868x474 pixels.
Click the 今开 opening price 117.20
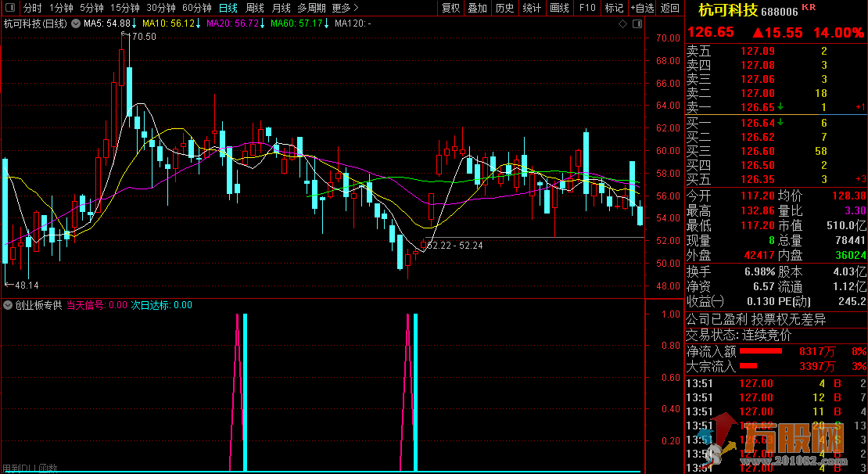[758, 196]
